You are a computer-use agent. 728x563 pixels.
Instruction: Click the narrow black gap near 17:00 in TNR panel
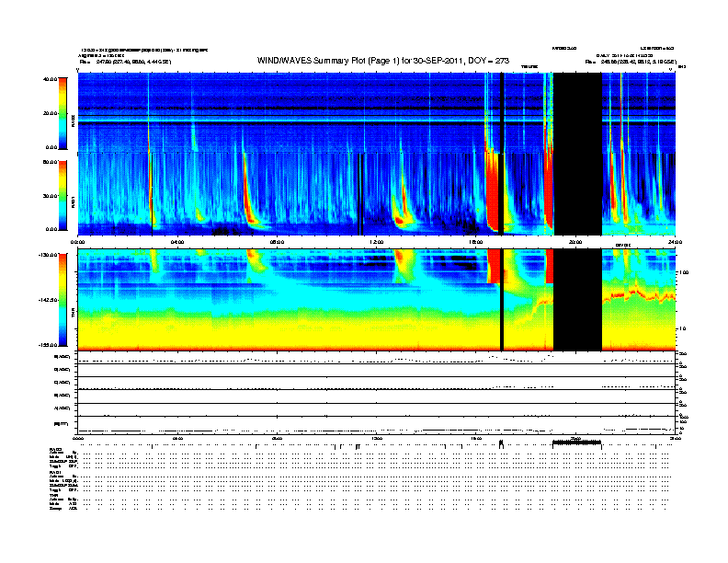502,300
